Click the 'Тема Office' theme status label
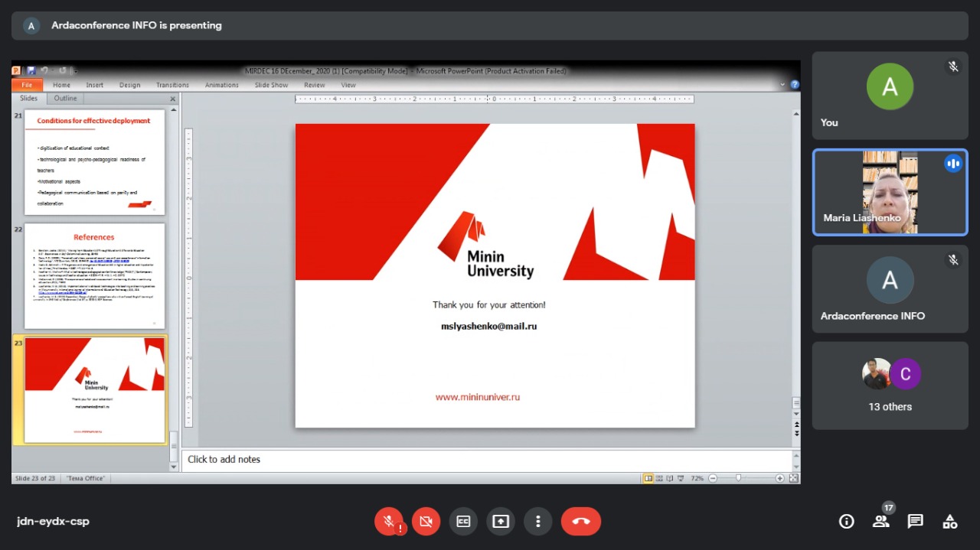This screenshot has height=550, width=980. point(86,478)
